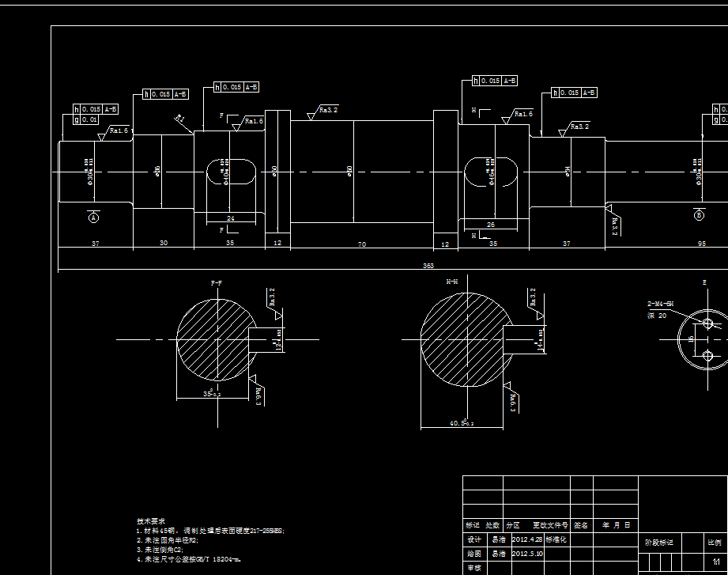Image resolution: width=728 pixels, height=575 pixels.
Task: Select note 1 about 材料45钢
Action: pos(210,531)
